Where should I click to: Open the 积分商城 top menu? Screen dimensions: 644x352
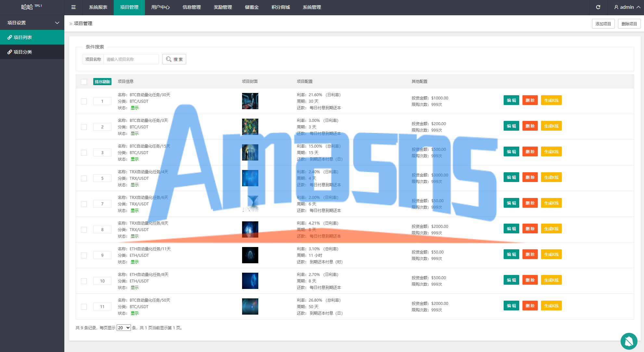tap(280, 7)
